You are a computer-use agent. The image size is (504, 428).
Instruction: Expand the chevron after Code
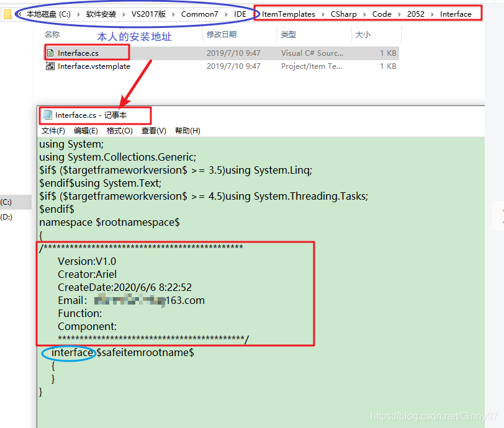[399, 14]
